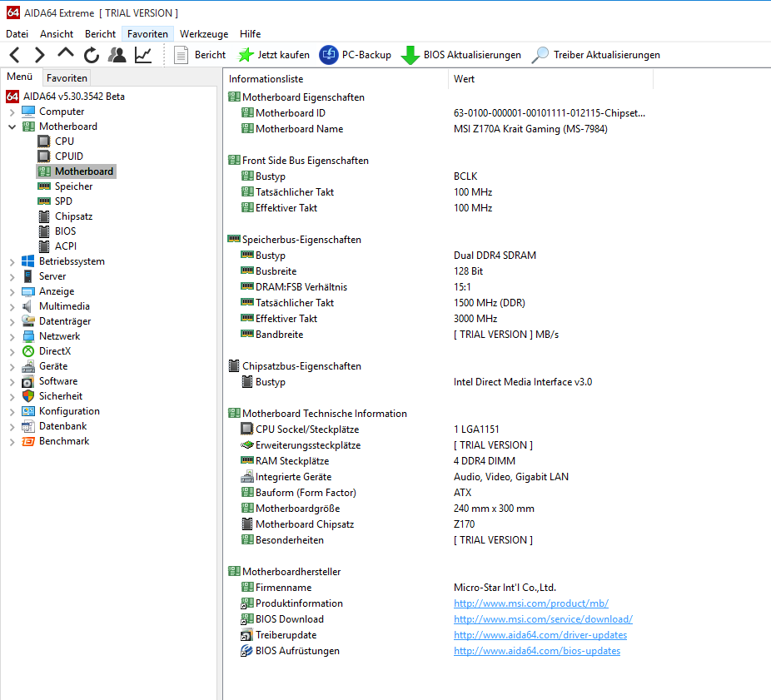Expand the Netzwerk node
Screen dimensions: 771x700
pos(12,337)
